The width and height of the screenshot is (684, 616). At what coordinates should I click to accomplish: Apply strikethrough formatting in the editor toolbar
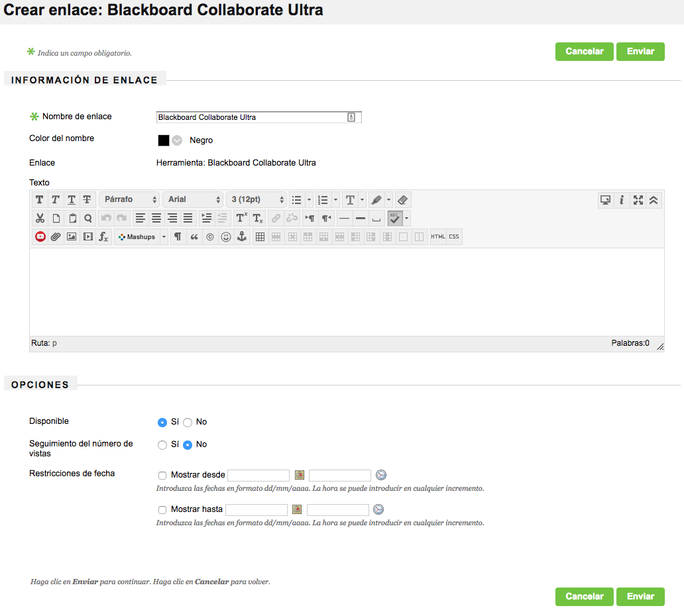(87, 199)
